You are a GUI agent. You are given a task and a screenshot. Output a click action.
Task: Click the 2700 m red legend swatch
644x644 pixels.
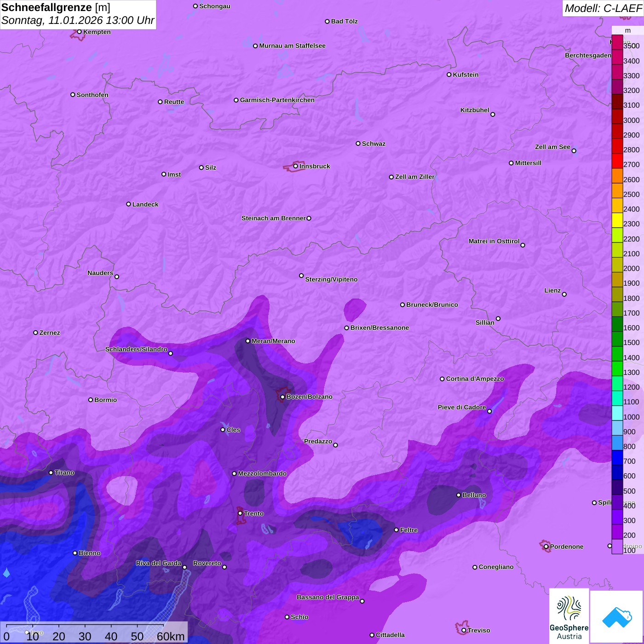tap(617, 161)
